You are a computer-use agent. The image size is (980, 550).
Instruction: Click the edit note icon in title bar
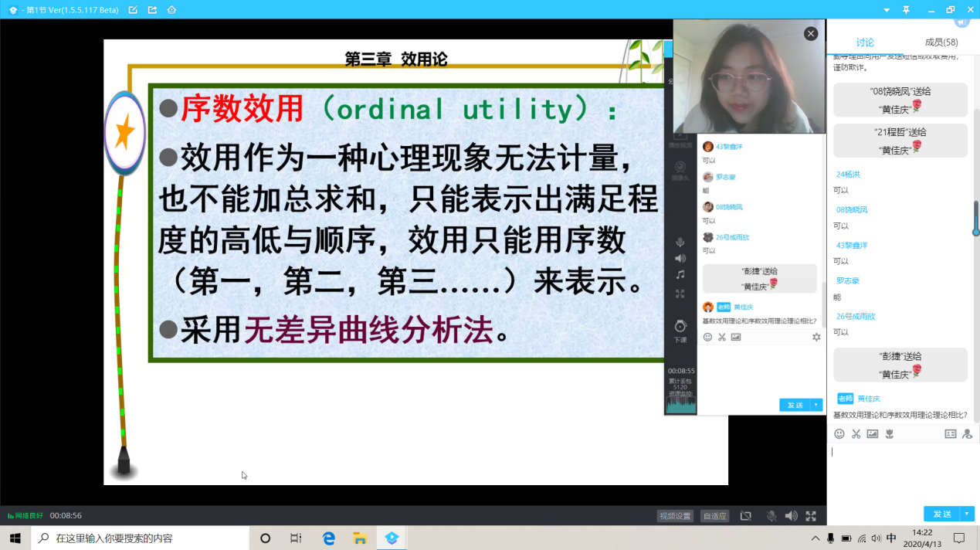(x=133, y=10)
